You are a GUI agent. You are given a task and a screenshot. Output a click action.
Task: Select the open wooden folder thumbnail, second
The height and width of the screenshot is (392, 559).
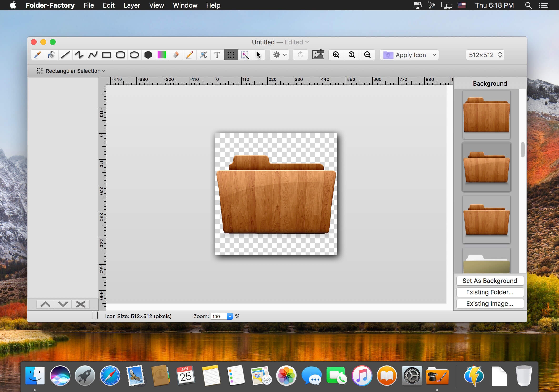486,167
